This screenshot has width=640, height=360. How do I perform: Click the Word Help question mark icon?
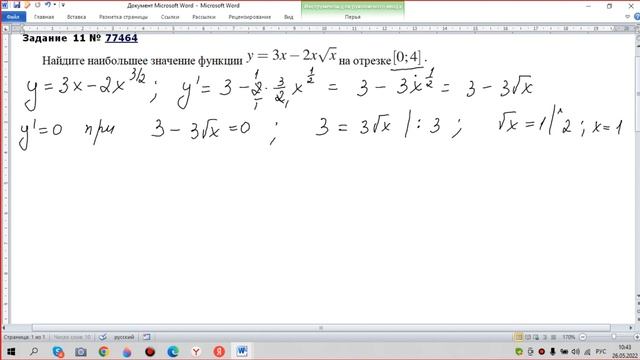click(x=637, y=17)
